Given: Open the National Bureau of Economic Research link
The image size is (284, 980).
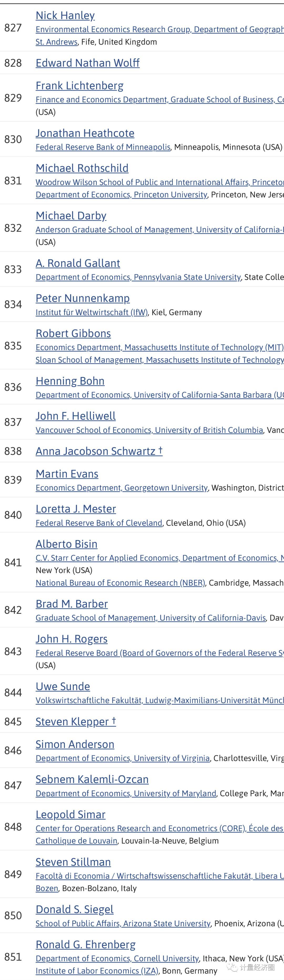Looking at the screenshot, I should point(120,583).
